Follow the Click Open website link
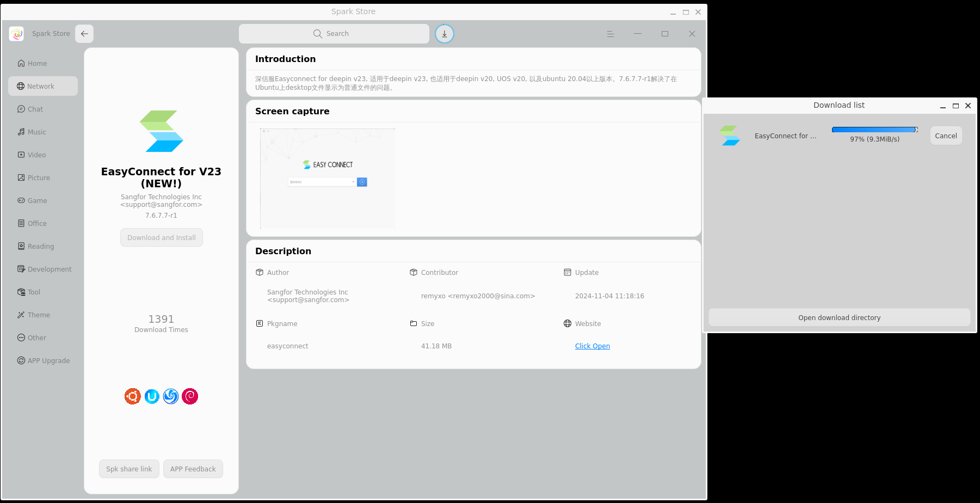The image size is (980, 503). click(x=593, y=346)
